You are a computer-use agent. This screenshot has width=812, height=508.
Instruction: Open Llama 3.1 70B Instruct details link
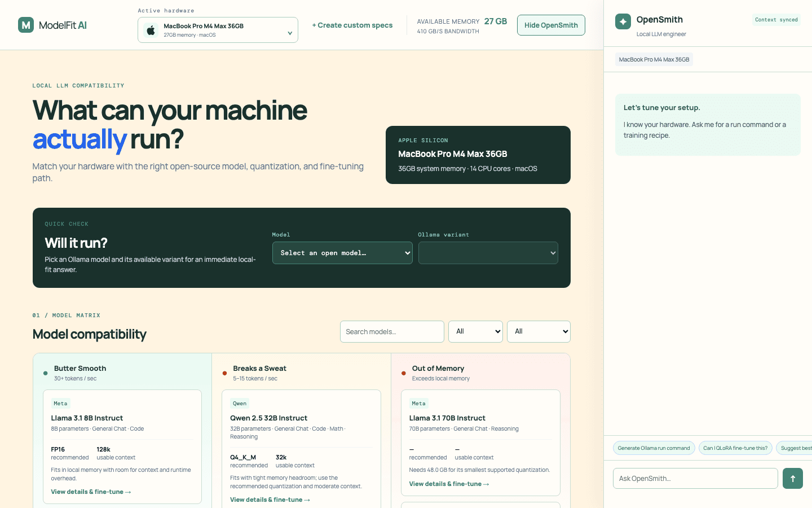(x=449, y=484)
